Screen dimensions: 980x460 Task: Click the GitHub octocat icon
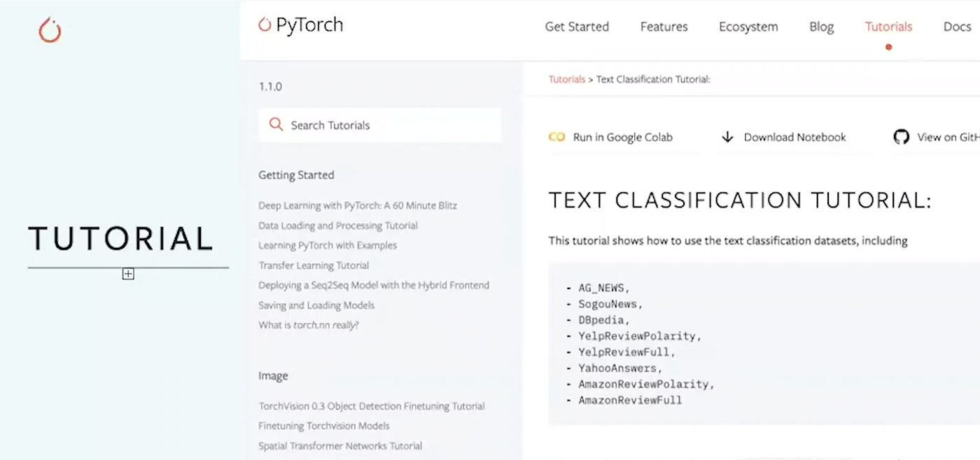pyautogui.click(x=902, y=137)
